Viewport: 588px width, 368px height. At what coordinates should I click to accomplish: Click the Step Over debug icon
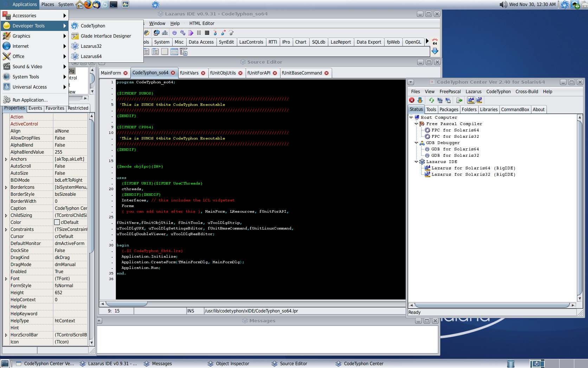pos(223,33)
